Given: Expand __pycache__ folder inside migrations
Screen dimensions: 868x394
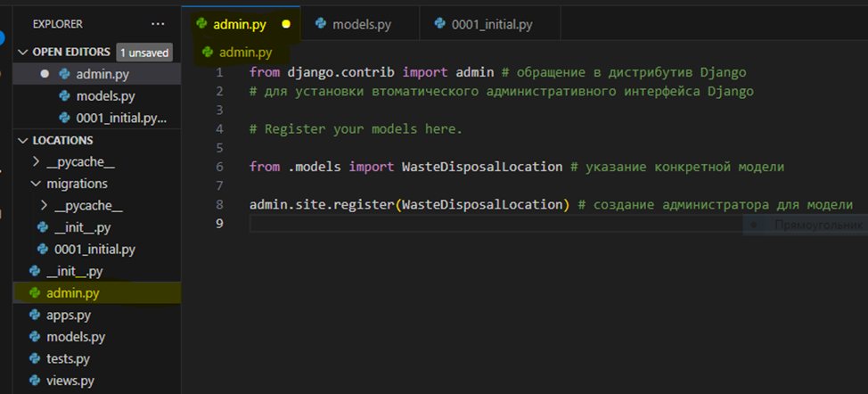Looking at the screenshot, I should tap(45, 206).
